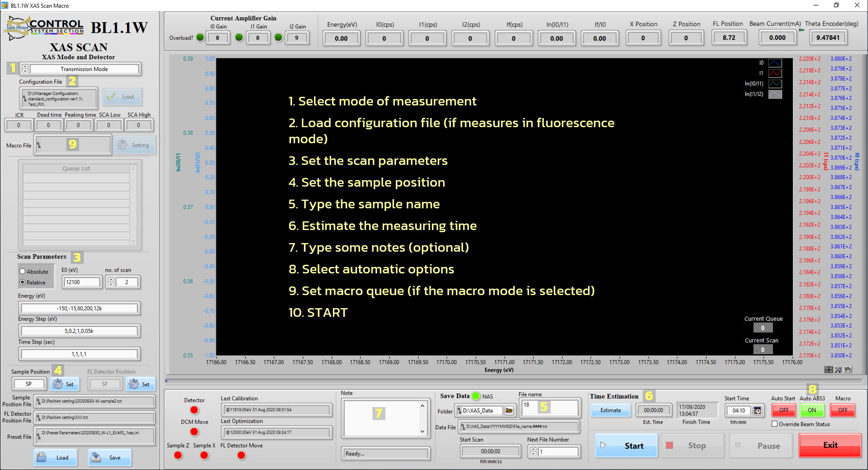Click the Last Calibration value field

[x=276, y=410]
